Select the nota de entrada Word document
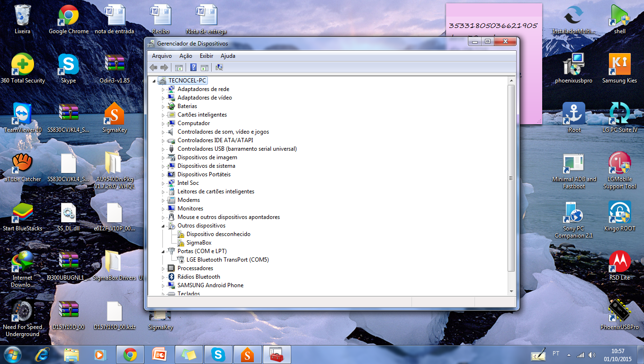The height and width of the screenshot is (364, 644). tap(115, 19)
